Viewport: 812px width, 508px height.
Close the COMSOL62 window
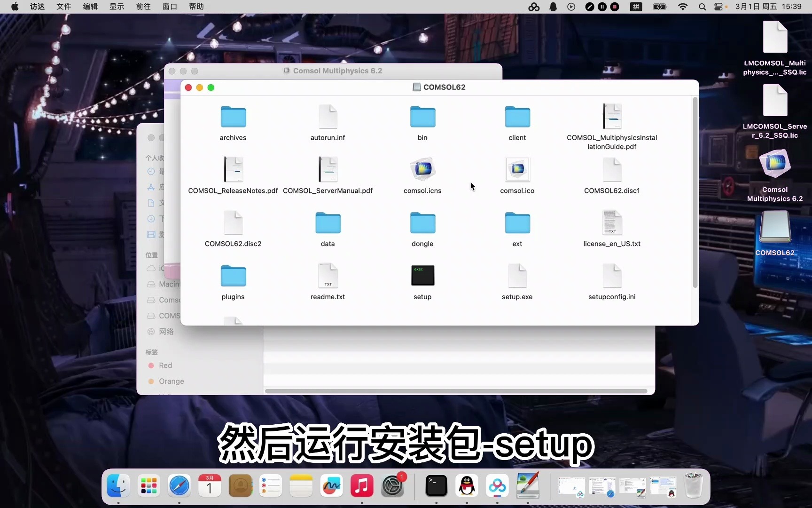pos(188,87)
